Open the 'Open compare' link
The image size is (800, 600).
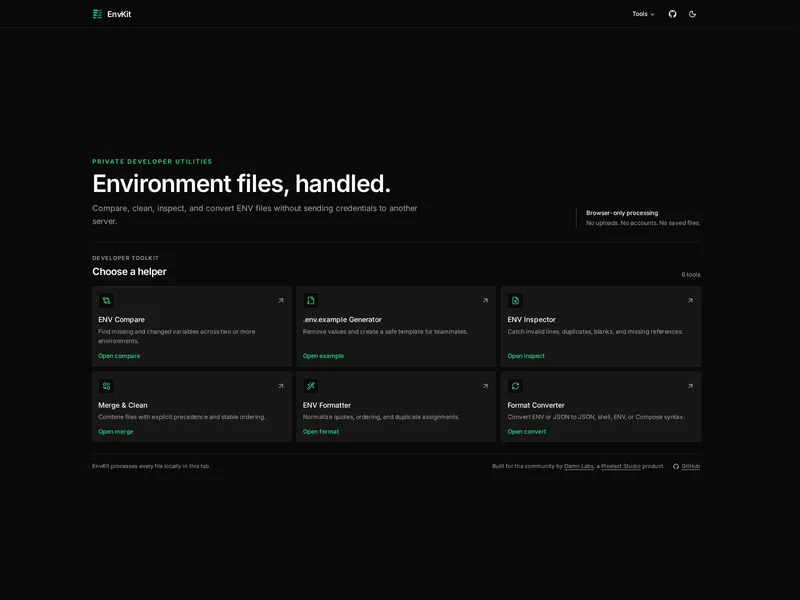(x=119, y=356)
